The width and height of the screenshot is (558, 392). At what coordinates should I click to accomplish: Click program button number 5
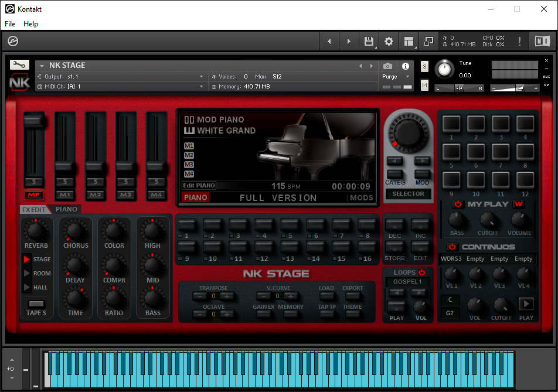coord(290,224)
